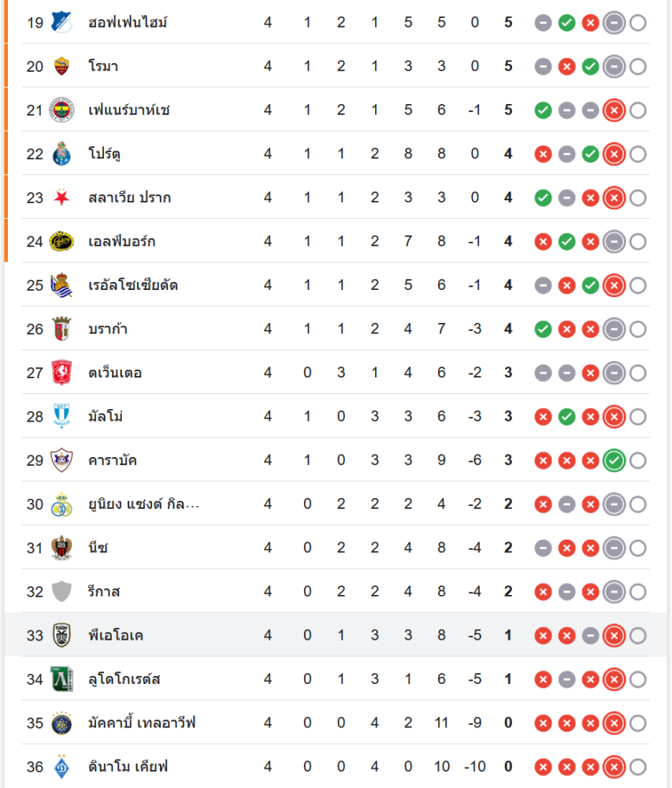The image size is (672, 788).
Task: Open the team name ตเว็นเตอ
Action: point(115,373)
